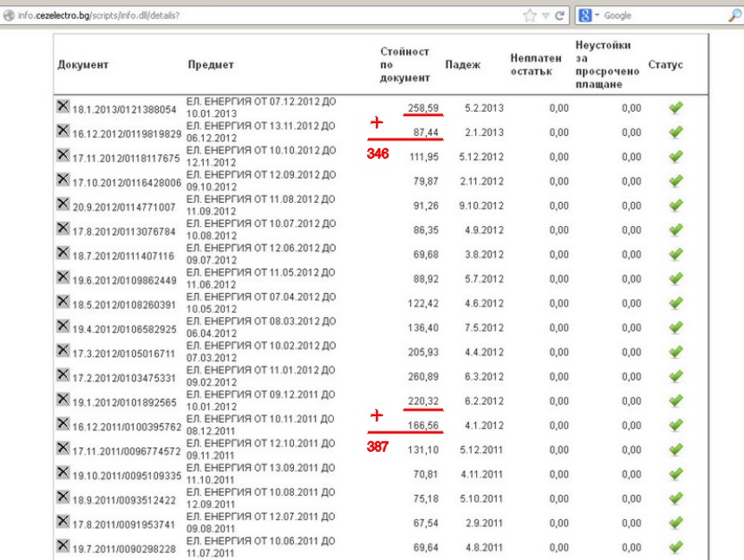Reload the page with refresh icon
This screenshot has height=560, width=744.
[x=559, y=15]
